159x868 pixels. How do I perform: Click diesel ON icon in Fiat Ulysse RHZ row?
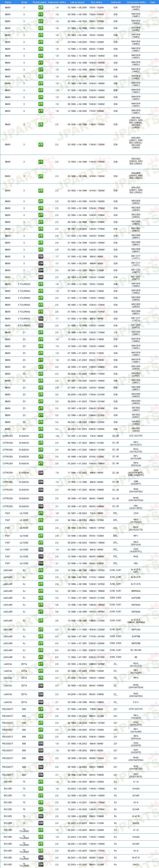(40, 556)
